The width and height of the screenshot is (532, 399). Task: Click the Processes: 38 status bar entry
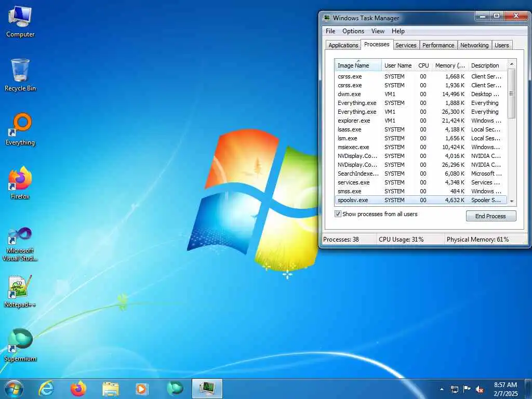point(349,239)
